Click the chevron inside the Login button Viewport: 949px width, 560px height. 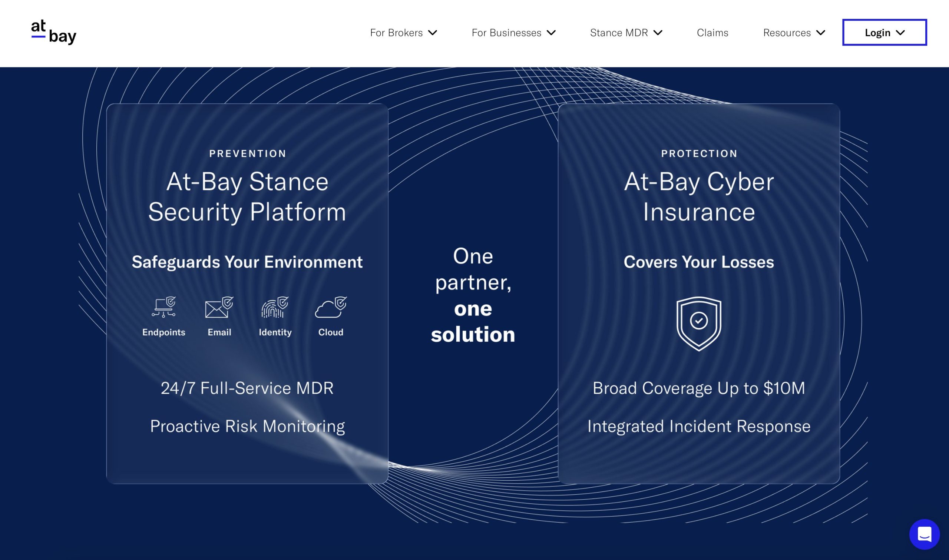(x=900, y=33)
